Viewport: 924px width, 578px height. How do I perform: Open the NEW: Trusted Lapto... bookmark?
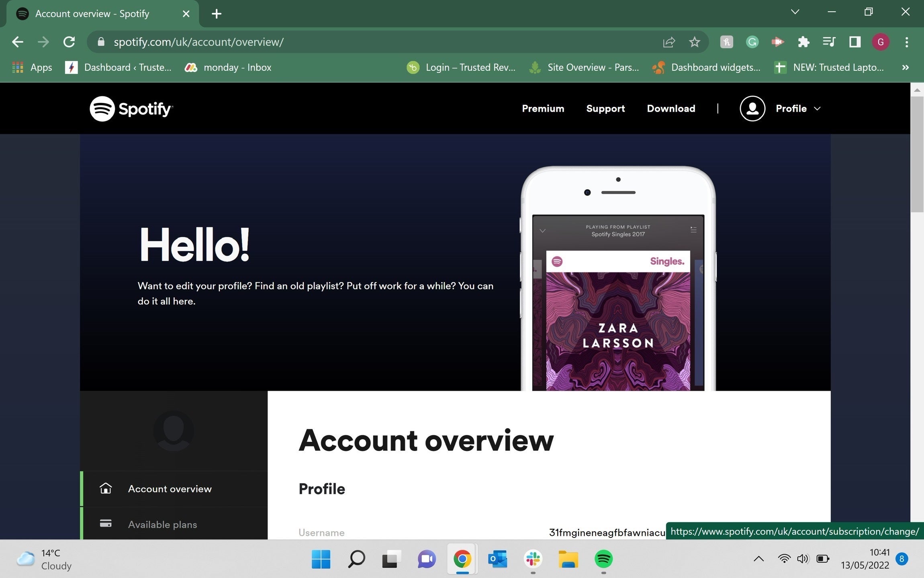click(829, 68)
